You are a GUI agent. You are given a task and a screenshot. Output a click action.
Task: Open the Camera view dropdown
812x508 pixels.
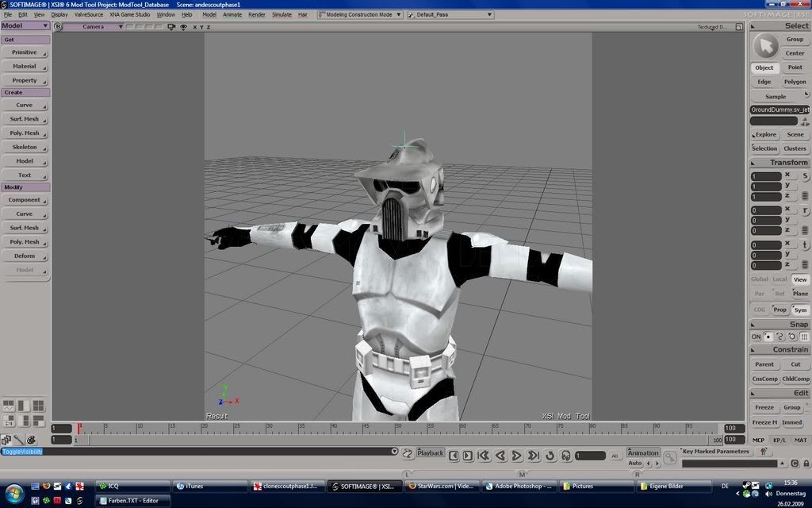click(94, 27)
